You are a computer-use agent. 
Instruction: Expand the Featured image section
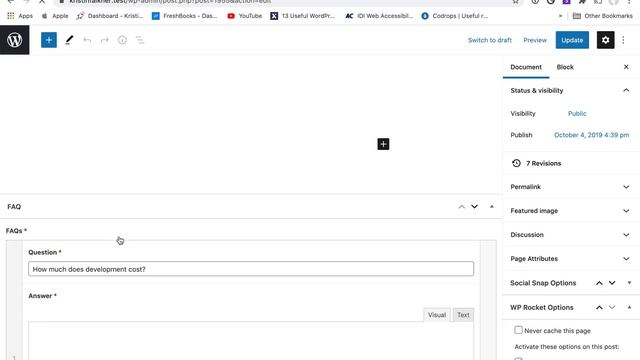tap(571, 211)
